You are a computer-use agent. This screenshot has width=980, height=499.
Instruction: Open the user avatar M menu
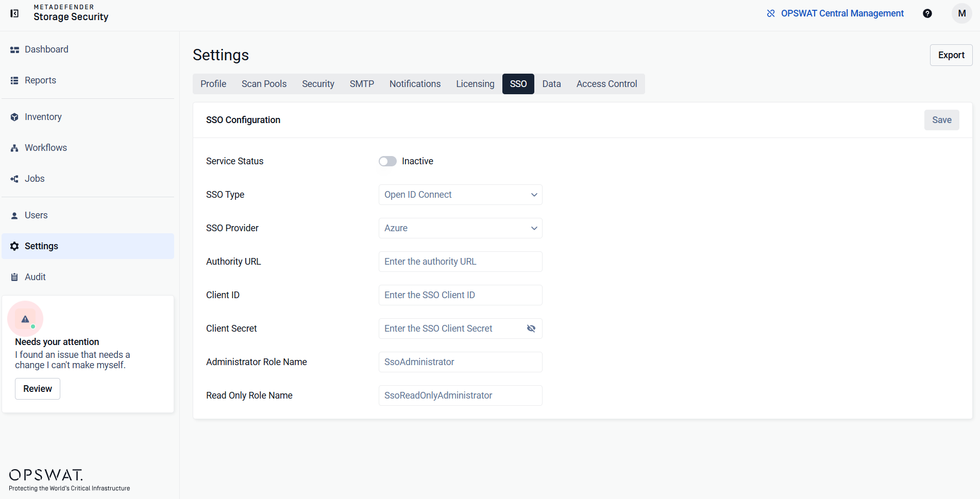961,13
